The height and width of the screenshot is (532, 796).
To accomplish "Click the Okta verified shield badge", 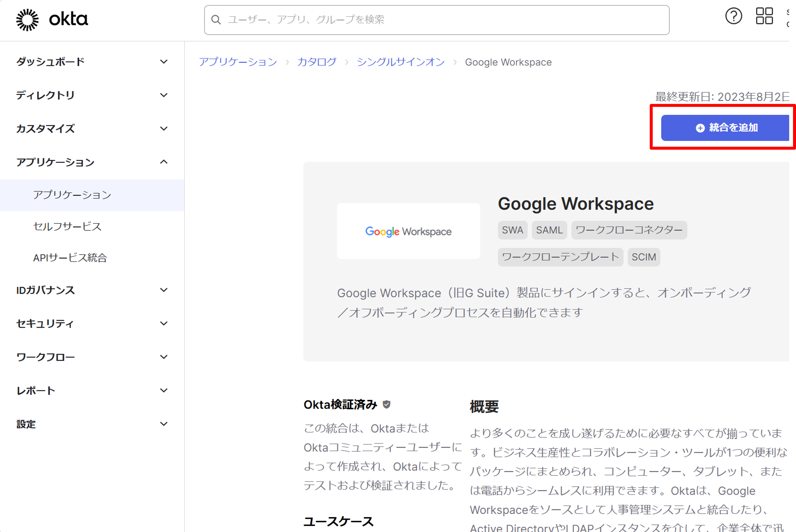I will coord(386,404).
